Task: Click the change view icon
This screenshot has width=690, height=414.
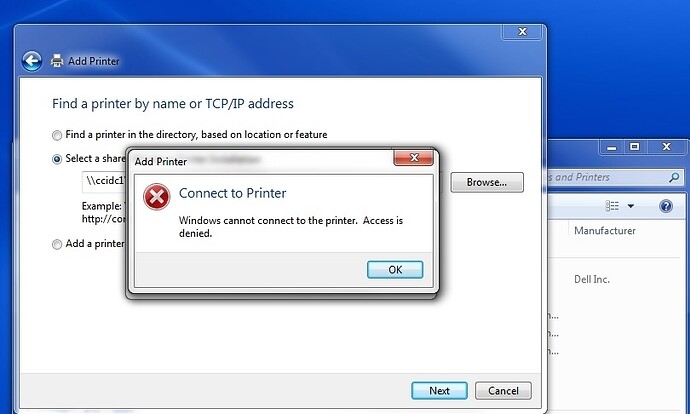Action: tap(612, 206)
